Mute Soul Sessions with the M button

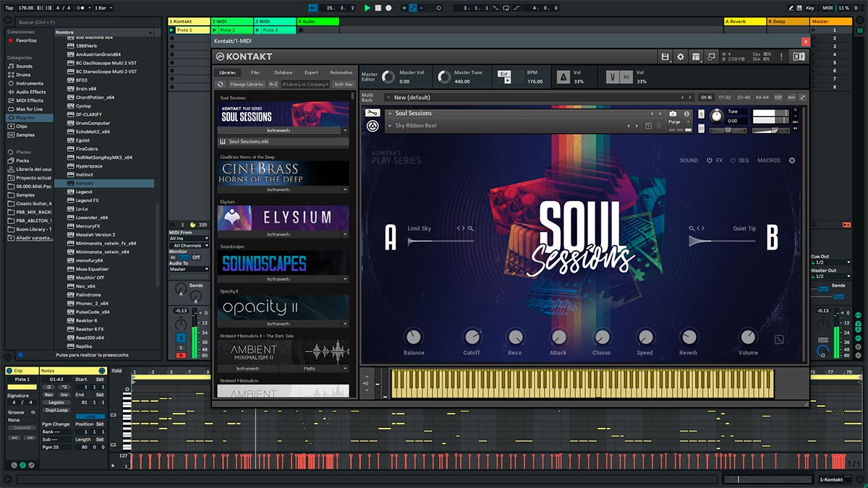tap(702, 129)
